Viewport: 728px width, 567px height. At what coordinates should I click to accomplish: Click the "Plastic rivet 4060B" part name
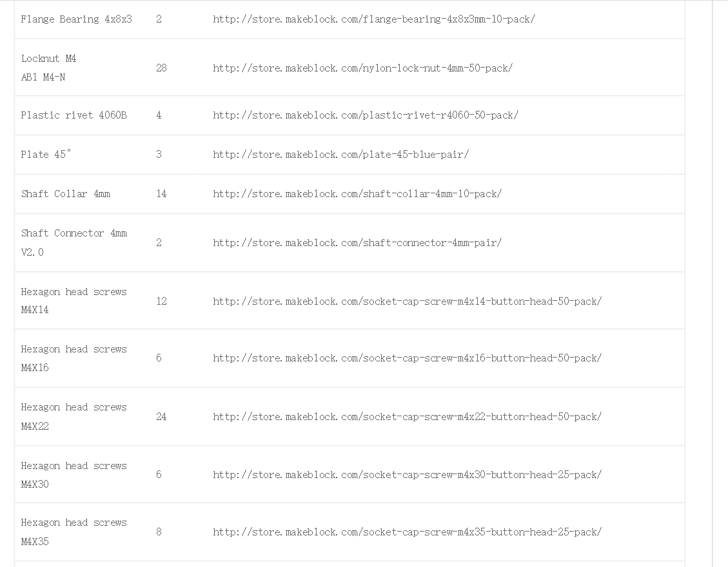coord(74,115)
